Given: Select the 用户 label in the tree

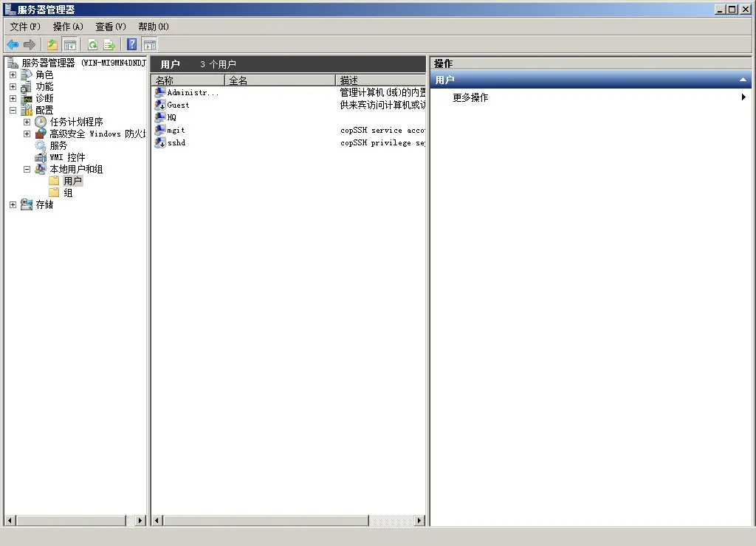Looking at the screenshot, I should [73, 181].
